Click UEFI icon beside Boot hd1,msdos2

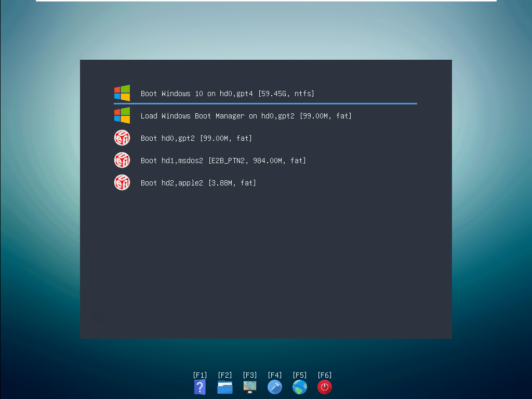pos(122,160)
